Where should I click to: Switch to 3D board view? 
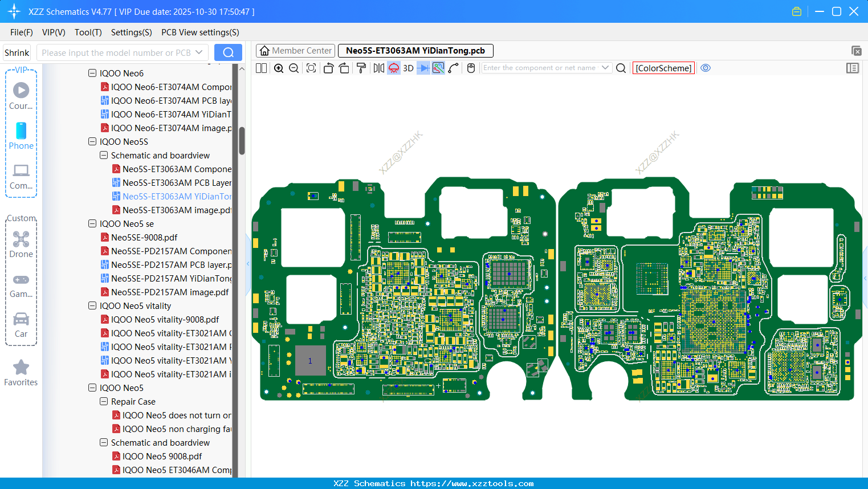[x=408, y=68]
